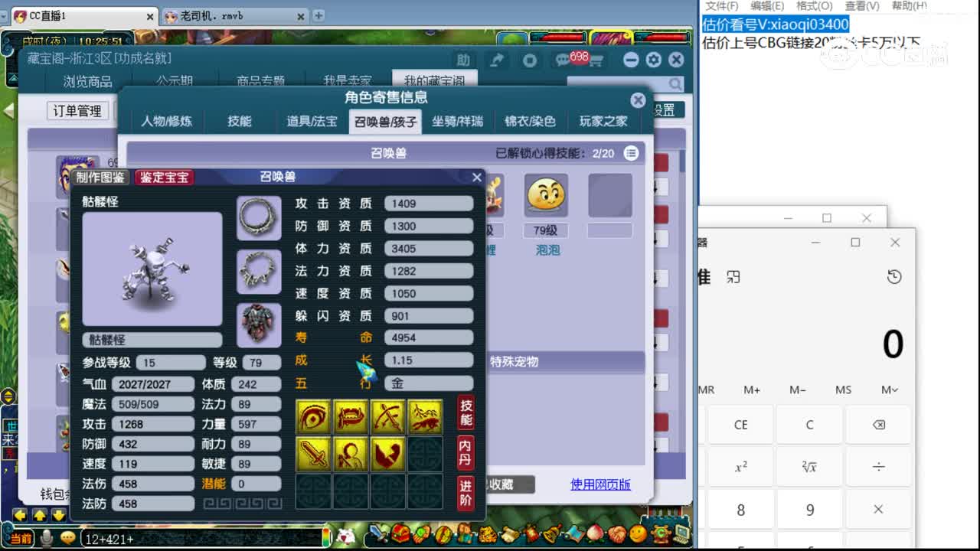Viewport: 980px width, 551px height.
Task: Click M− in Calculator
Action: click(x=797, y=390)
